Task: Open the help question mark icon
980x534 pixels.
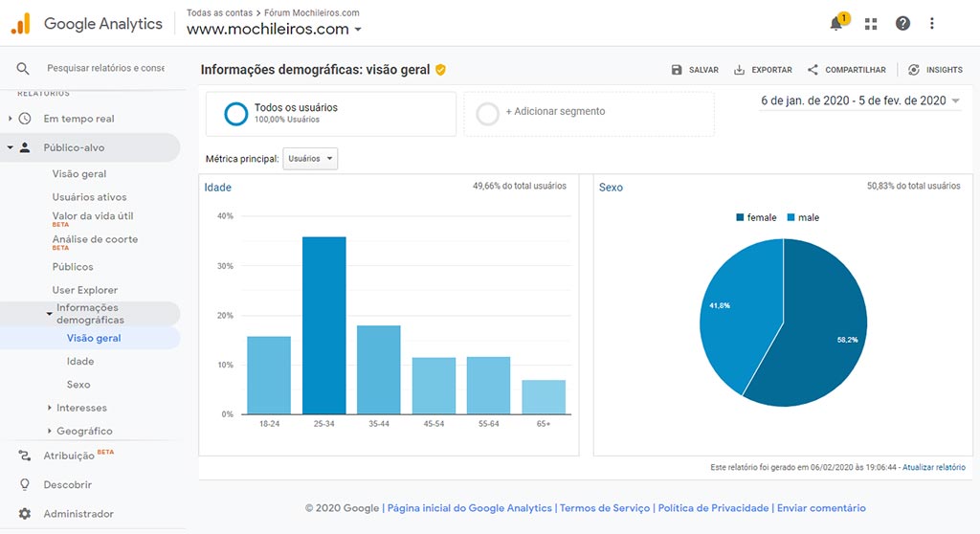Action: coord(902,24)
